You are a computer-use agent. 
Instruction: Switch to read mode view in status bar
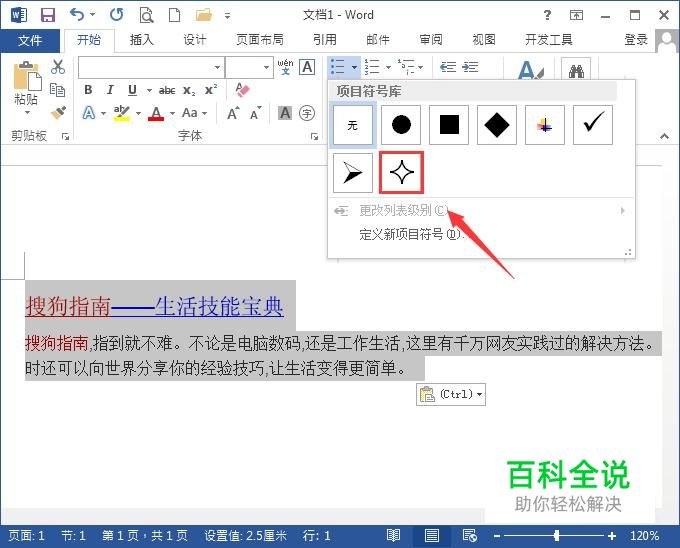coord(393,536)
